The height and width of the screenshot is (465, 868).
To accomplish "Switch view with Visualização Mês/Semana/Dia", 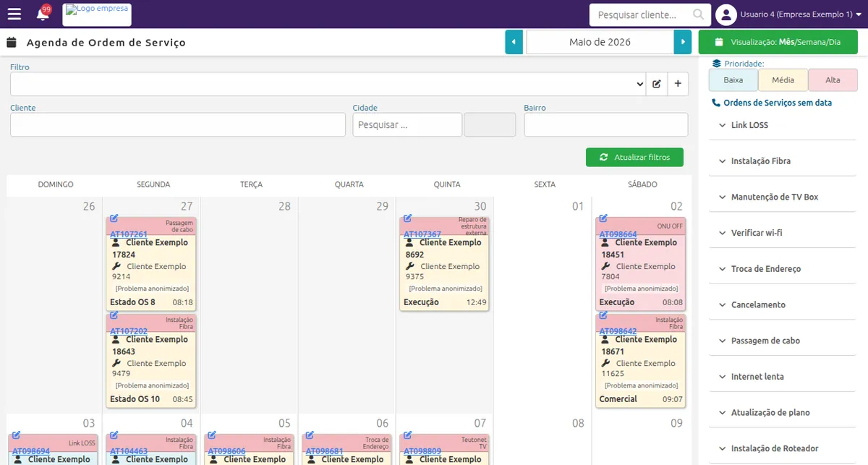I will [x=778, y=42].
